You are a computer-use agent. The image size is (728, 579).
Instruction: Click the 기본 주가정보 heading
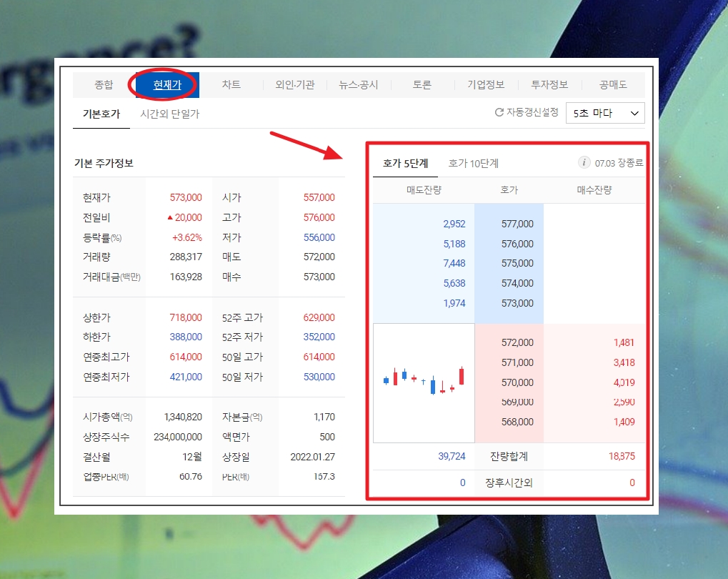coord(104,163)
